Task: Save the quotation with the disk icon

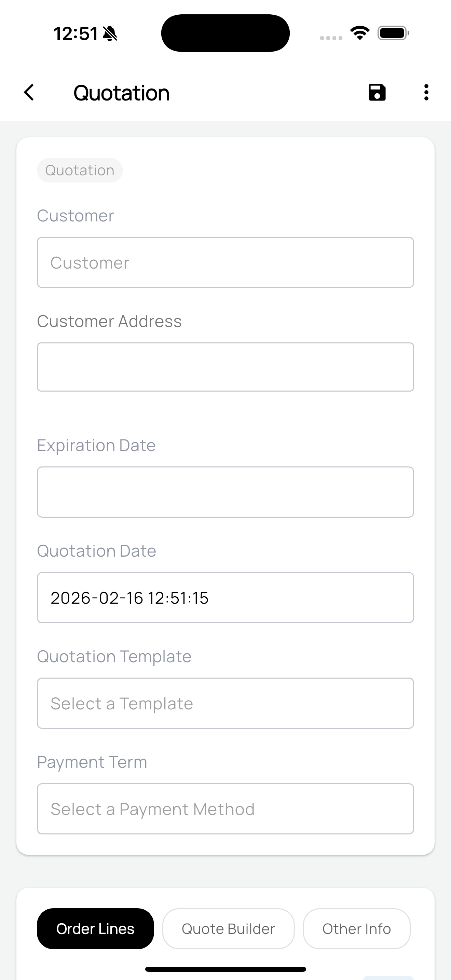Action: [377, 93]
